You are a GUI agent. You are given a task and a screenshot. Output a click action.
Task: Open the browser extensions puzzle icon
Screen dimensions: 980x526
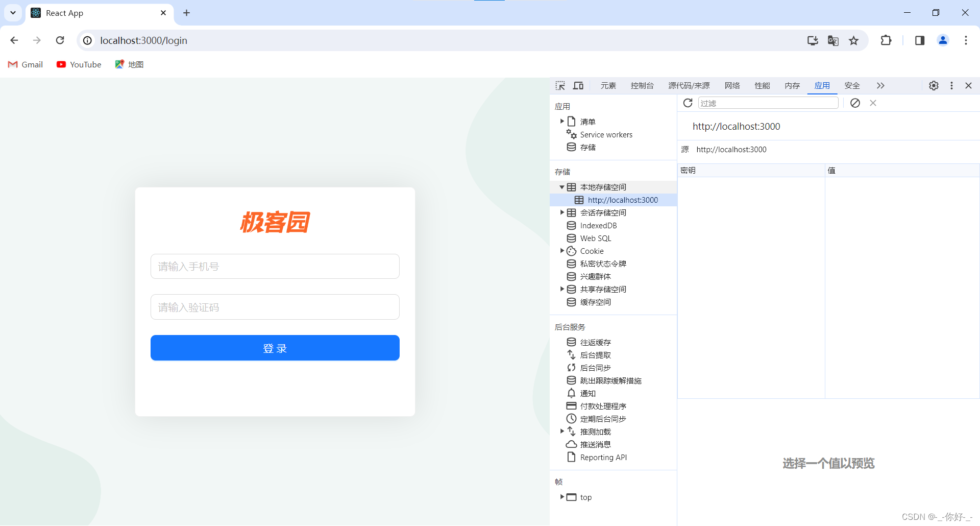(886, 40)
